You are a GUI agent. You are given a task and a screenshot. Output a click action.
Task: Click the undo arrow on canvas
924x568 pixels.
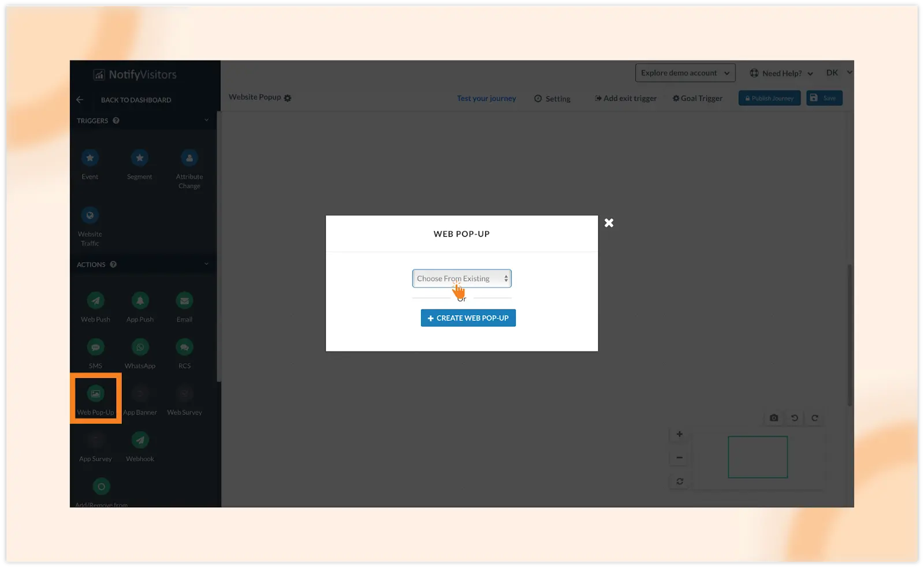[795, 418]
